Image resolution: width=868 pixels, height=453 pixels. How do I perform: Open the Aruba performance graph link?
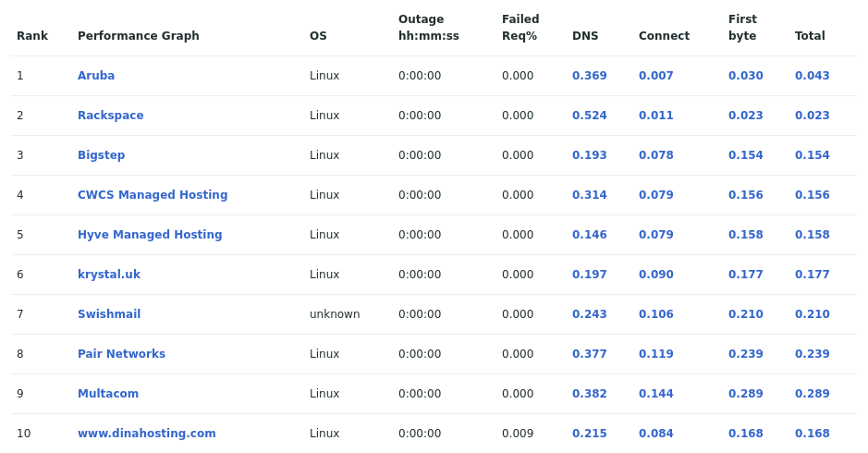pos(96,75)
